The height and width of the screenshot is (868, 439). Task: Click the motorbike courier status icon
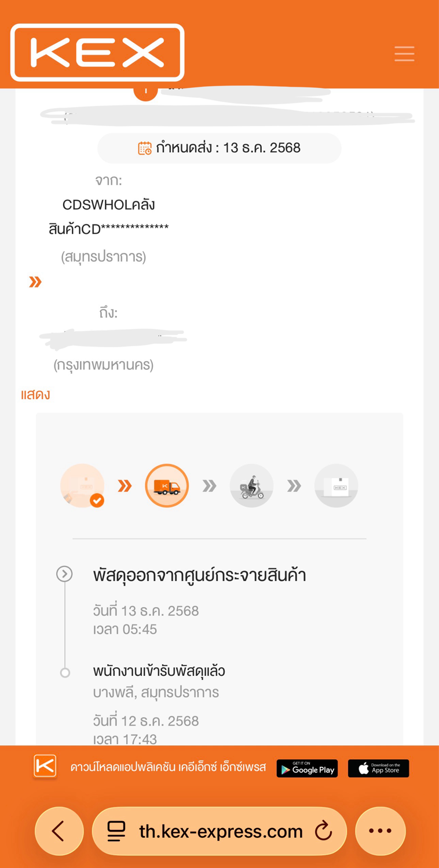(251, 486)
